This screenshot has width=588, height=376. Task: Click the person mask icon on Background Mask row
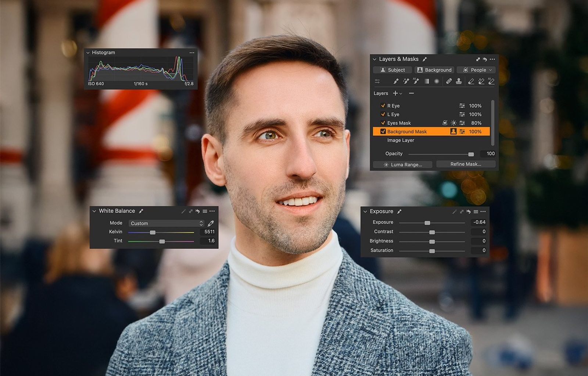pyautogui.click(x=453, y=131)
